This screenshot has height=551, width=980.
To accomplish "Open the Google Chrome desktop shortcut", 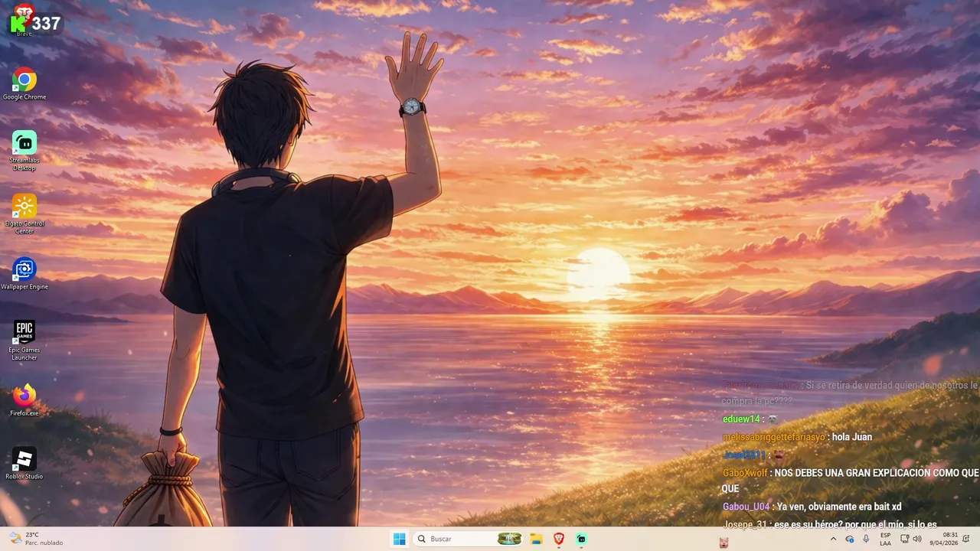I will (x=24, y=83).
